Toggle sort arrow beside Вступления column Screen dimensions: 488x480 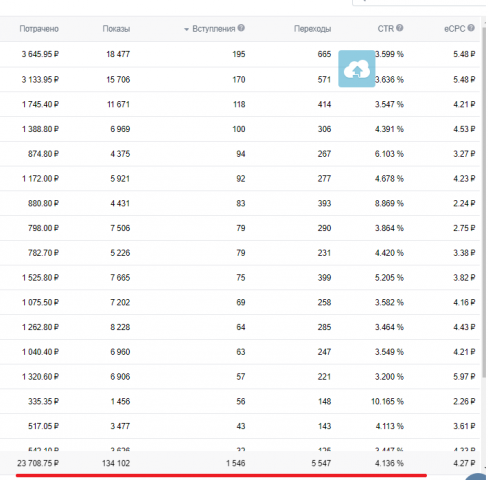coord(186,29)
